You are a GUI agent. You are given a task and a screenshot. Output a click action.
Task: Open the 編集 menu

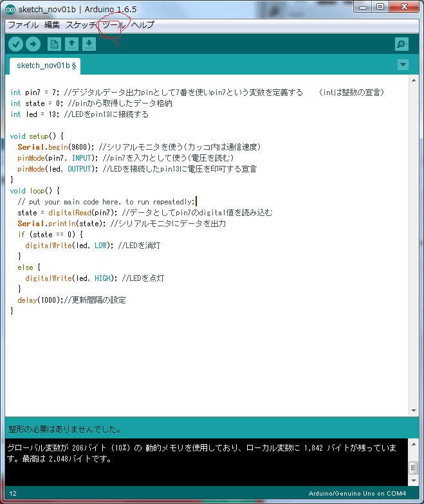point(51,24)
